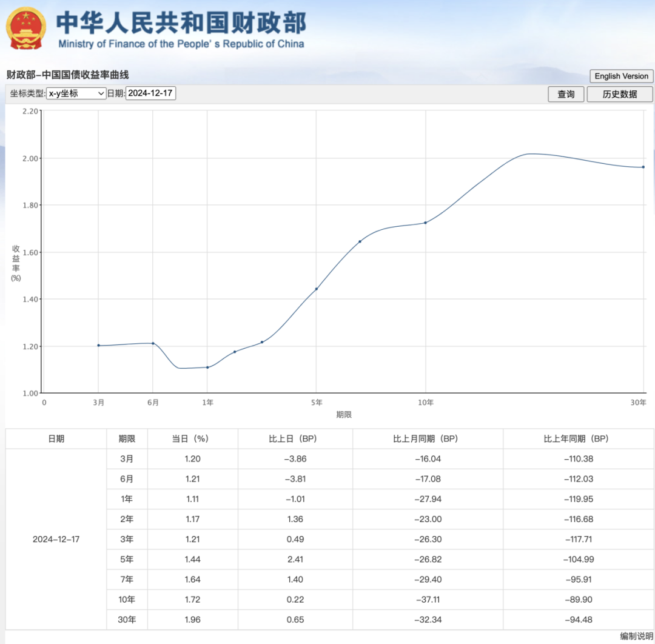Click the national emblem logo
The image size is (655, 644).
(25, 29)
